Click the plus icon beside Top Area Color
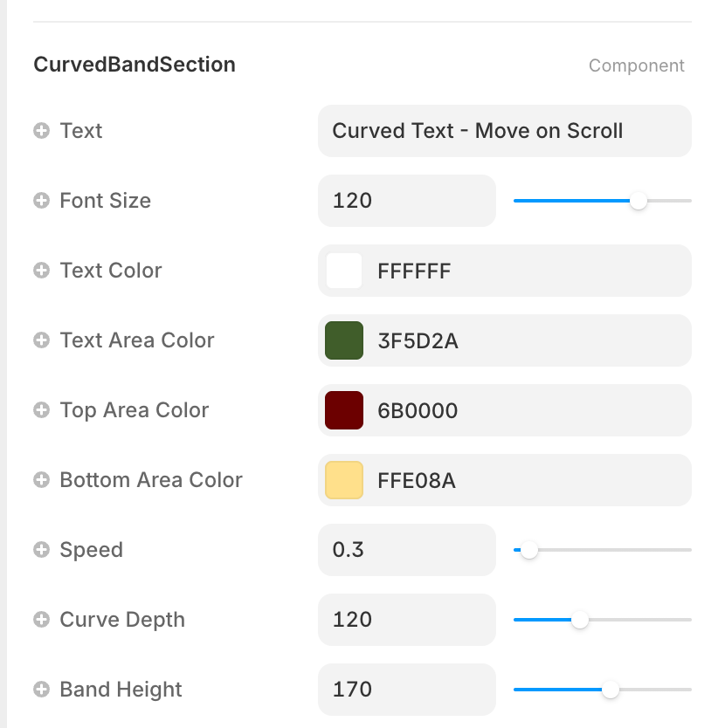 pyautogui.click(x=41, y=410)
